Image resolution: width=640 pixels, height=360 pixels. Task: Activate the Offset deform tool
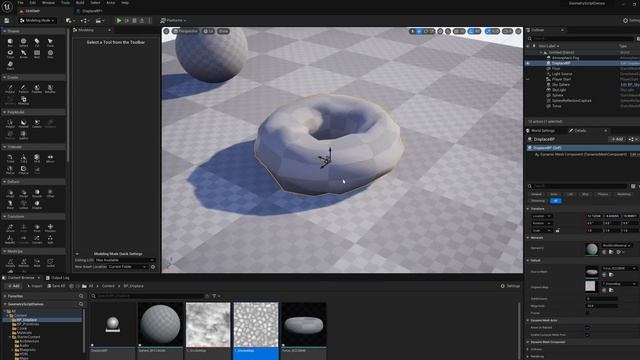click(x=50, y=193)
